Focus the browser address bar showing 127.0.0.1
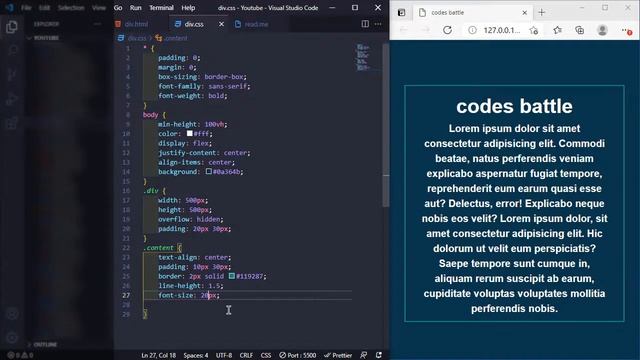The height and width of the screenshot is (360, 640). click(x=502, y=30)
